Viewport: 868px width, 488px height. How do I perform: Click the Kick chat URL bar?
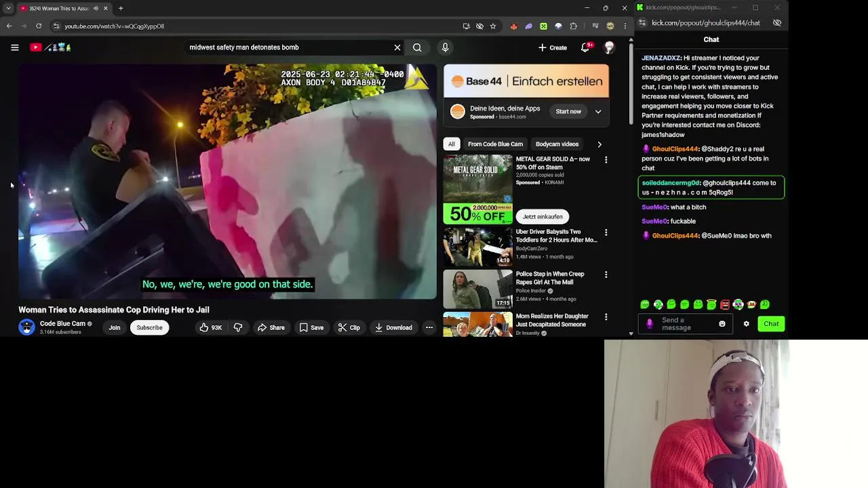(x=706, y=23)
